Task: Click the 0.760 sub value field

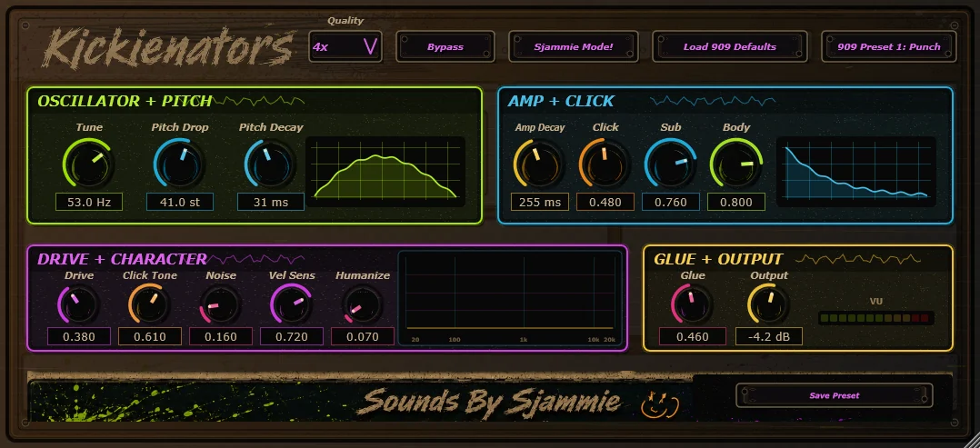Action: [671, 202]
